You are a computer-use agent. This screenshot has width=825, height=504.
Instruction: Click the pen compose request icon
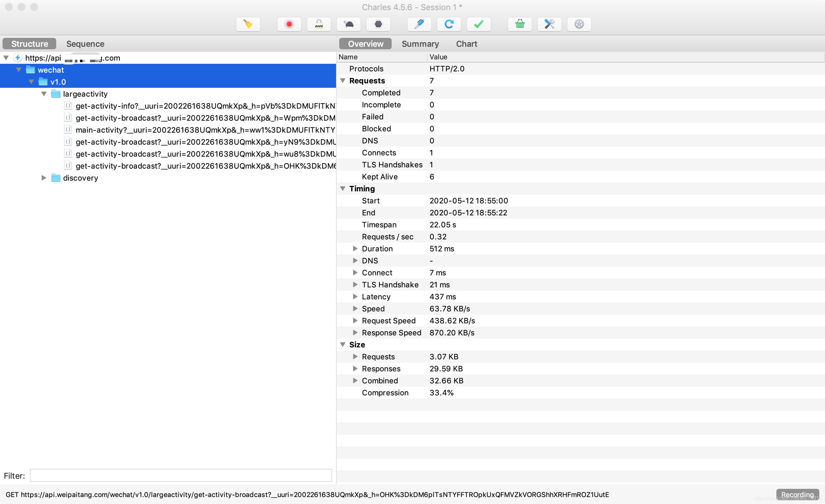[419, 24]
